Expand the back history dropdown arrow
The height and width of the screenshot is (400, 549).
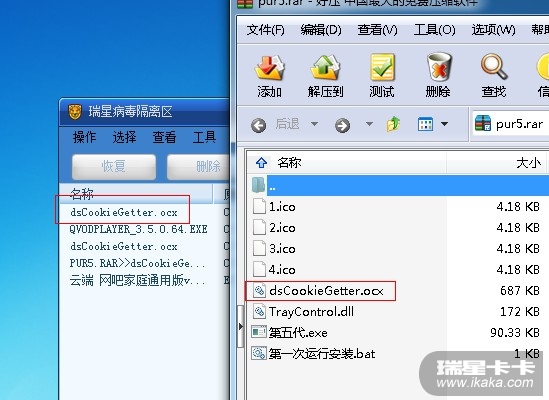pyautogui.click(x=314, y=124)
